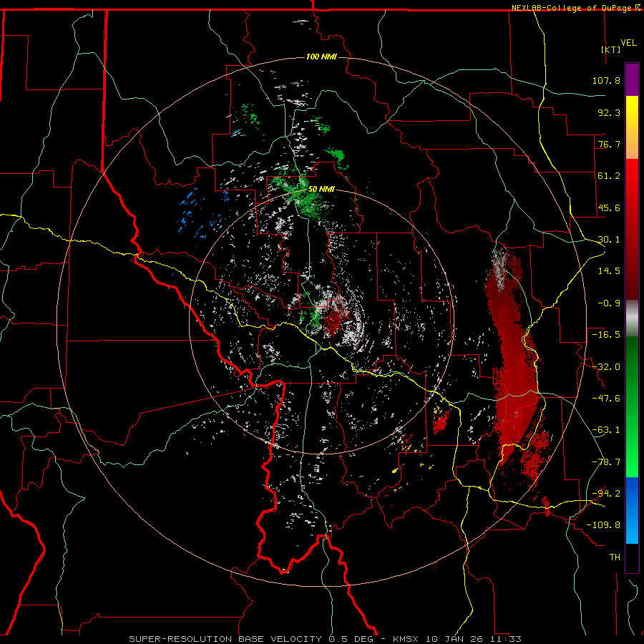Select the -32.0 scale value
This screenshot has width=644, height=644.
(606, 367)
